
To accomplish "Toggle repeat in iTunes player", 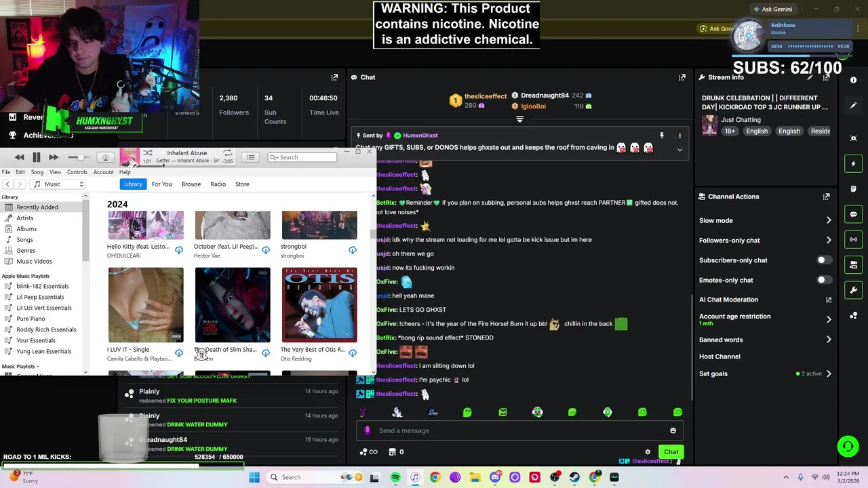I will pyautogui.click(x=228, y=152).
